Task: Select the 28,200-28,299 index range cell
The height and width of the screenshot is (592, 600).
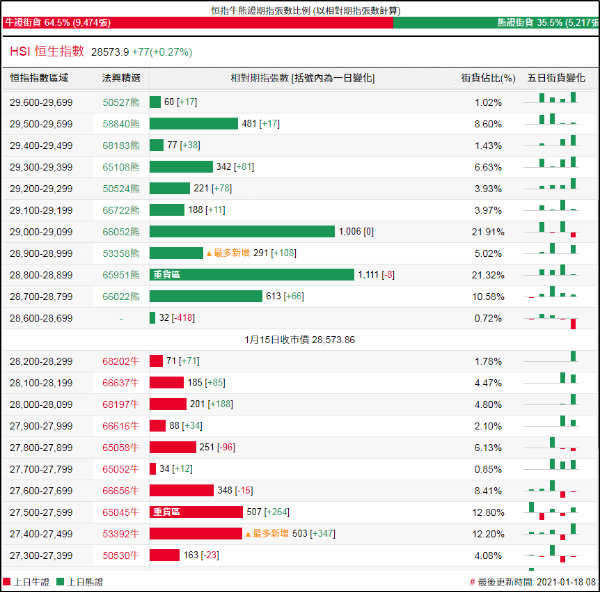Action: (x=41, y=361)
